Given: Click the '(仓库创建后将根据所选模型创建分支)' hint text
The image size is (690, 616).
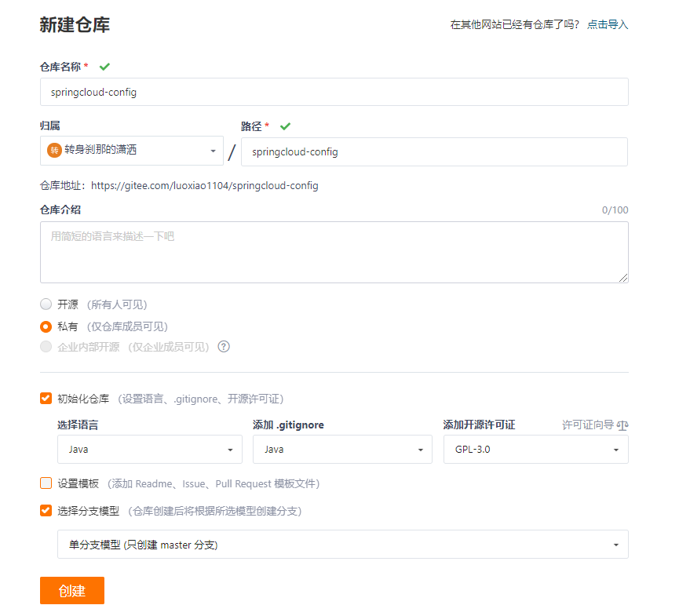Looking at the screenshot, I should pyautogui.click(x=215, y=511).
